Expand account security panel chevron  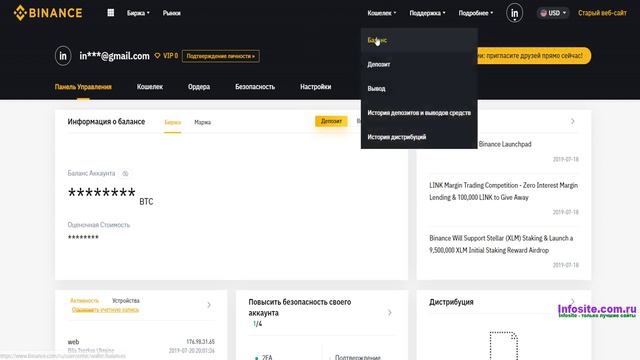click(x=390, y=313)
